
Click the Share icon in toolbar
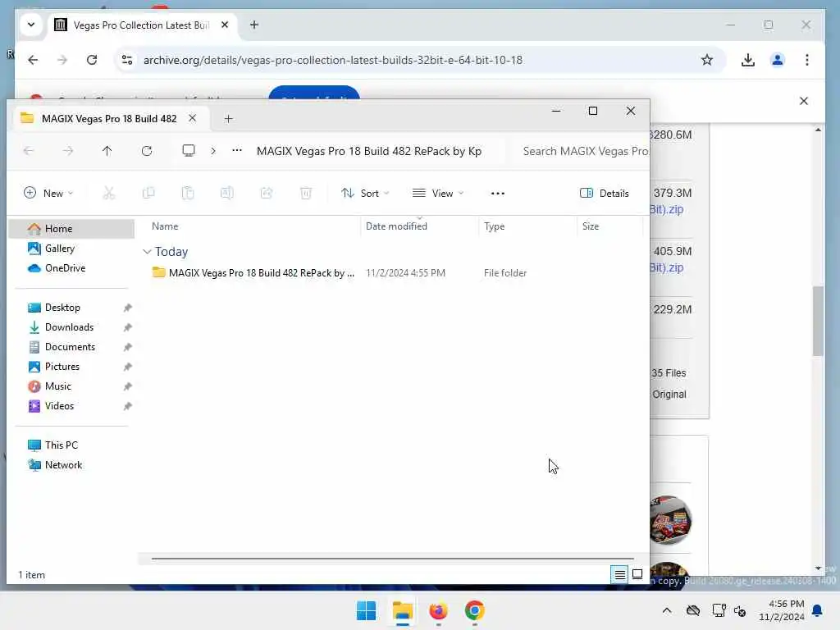[267, 193]
